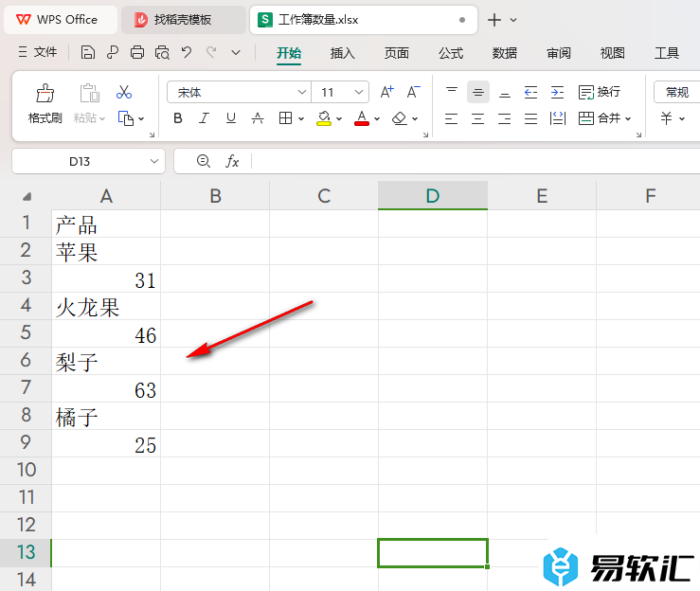Align text to top
The image size is (700, 591).
point(452,92)
